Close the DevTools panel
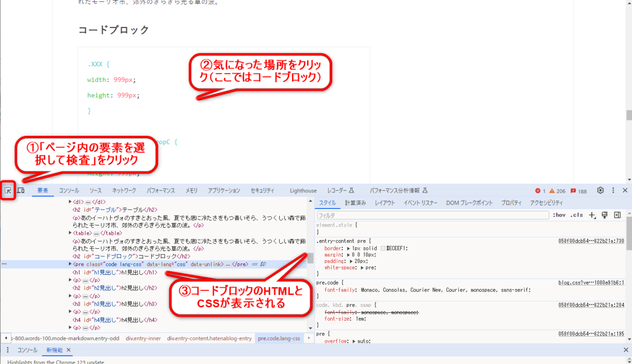The height and width of the screenshot is (364, 632). (625, 191)
